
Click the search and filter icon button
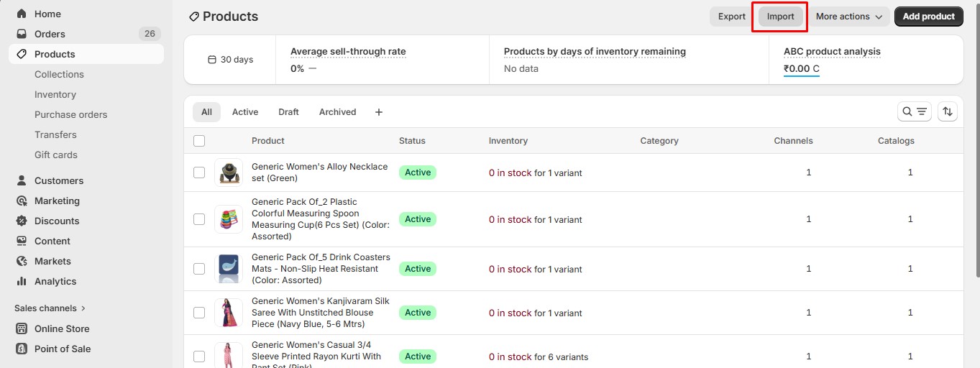coord(915,111)
